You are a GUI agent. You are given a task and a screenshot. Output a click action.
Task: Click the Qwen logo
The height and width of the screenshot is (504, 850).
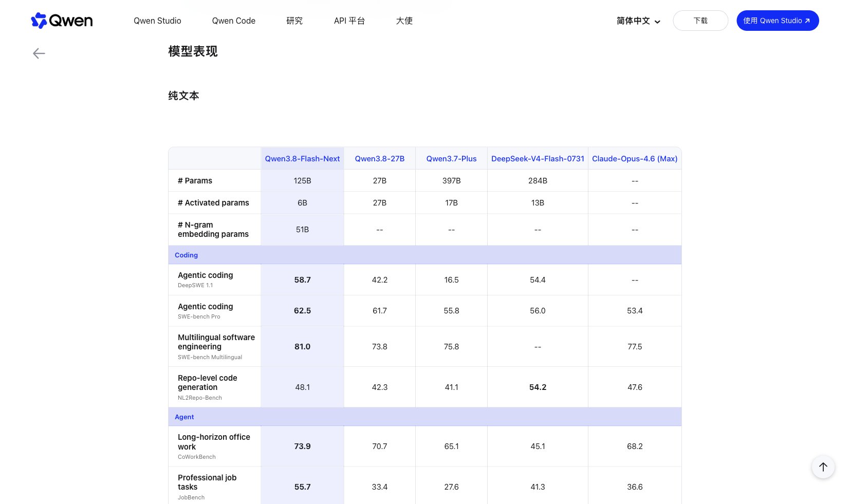[x=62, y=21]
